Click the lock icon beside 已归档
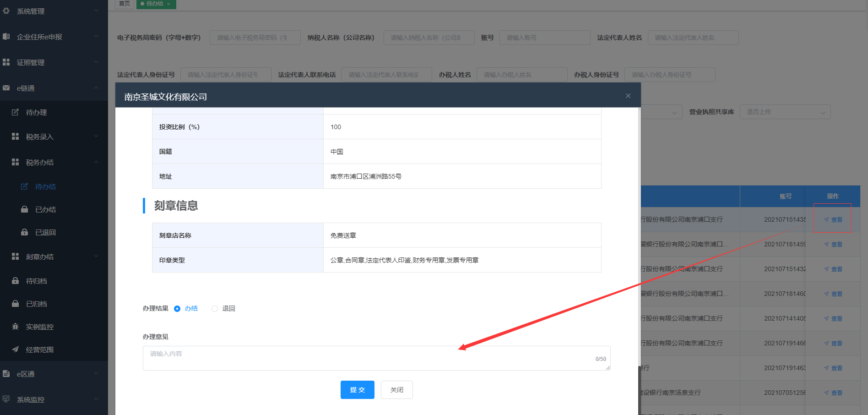Viewport: 868px width, 415px height. tap(16, 304)
